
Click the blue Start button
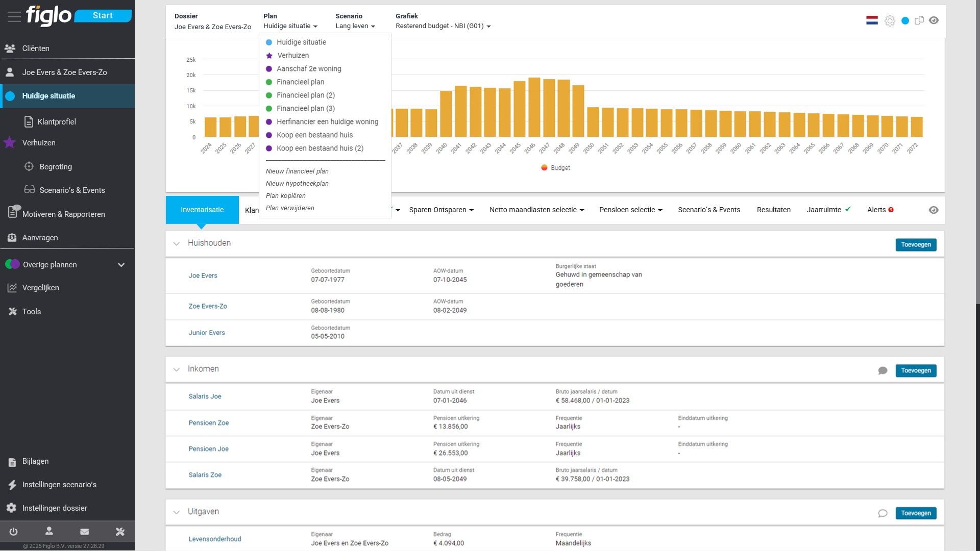(103, 16)
